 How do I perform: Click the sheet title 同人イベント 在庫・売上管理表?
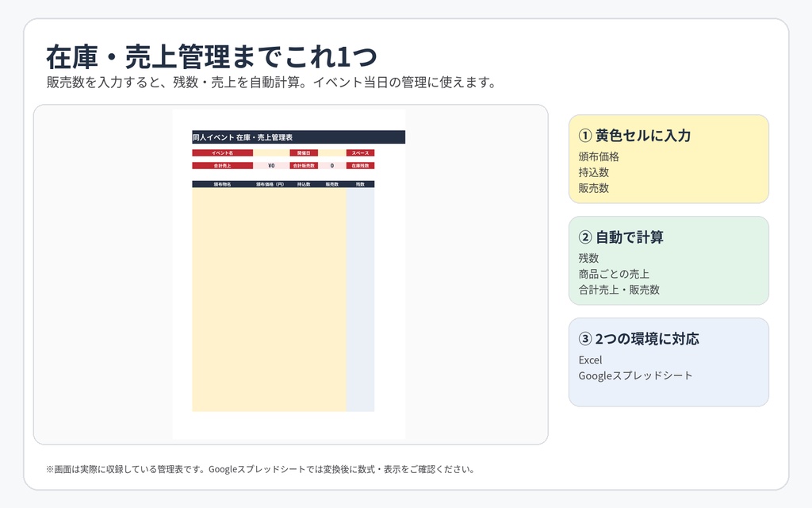point(243,137)
